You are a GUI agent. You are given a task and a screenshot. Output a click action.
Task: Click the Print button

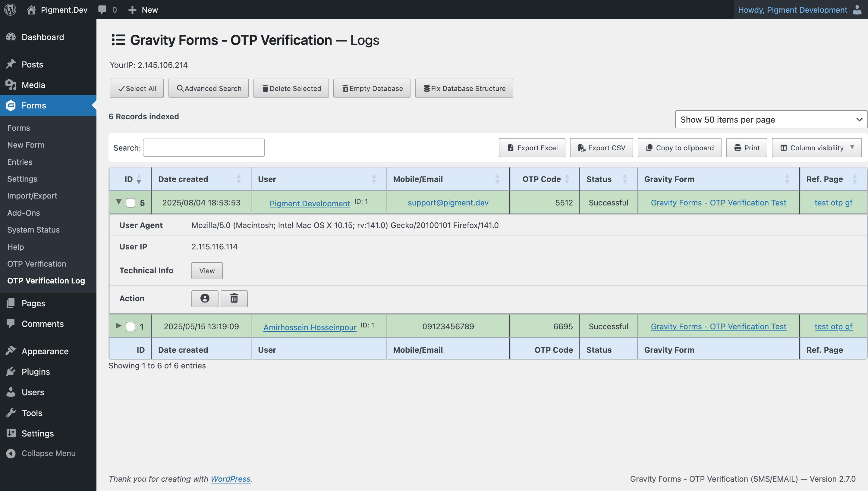click(x=747, y=147)
